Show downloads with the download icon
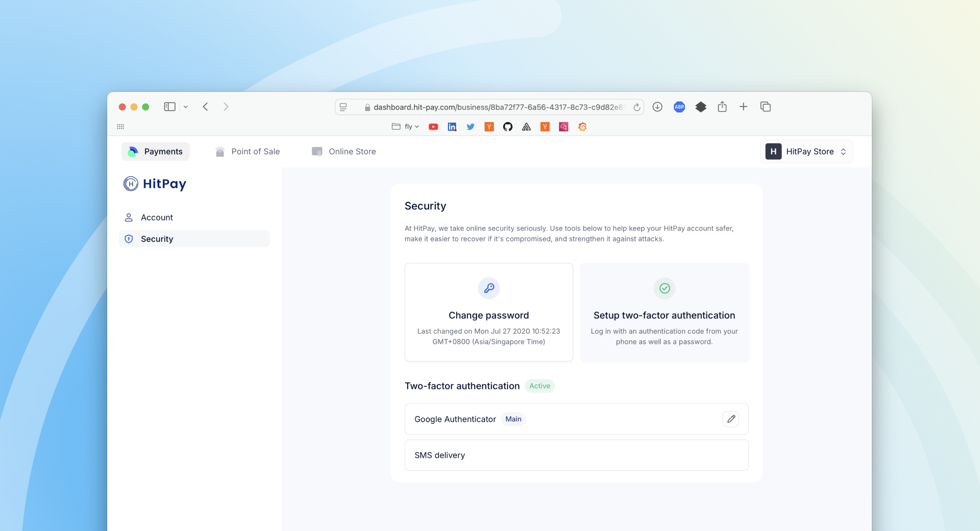980x531 pixels. point(657,107)
